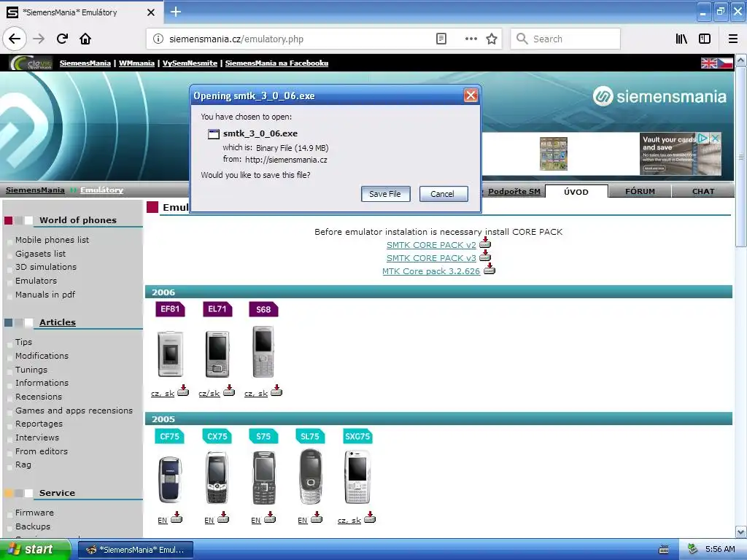Download icon under the EF81 phone
The height and width of the screenshot is (560, 747).
[x=183, y=391]
